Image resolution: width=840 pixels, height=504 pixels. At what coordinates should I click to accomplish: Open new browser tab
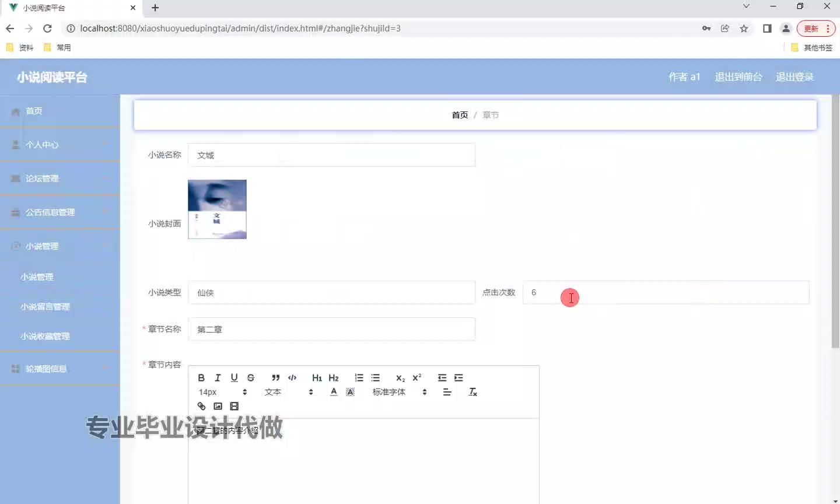point(155,8)
